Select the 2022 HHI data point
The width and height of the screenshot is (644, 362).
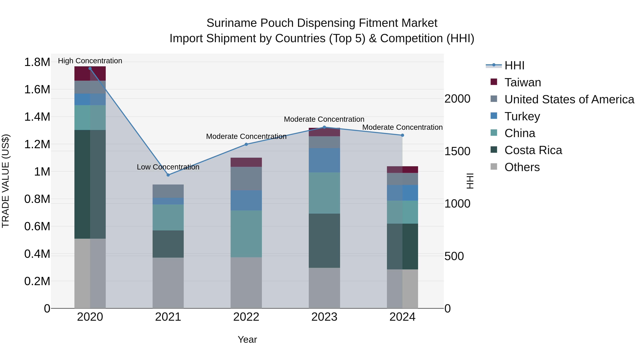click(x=246, y=144)
